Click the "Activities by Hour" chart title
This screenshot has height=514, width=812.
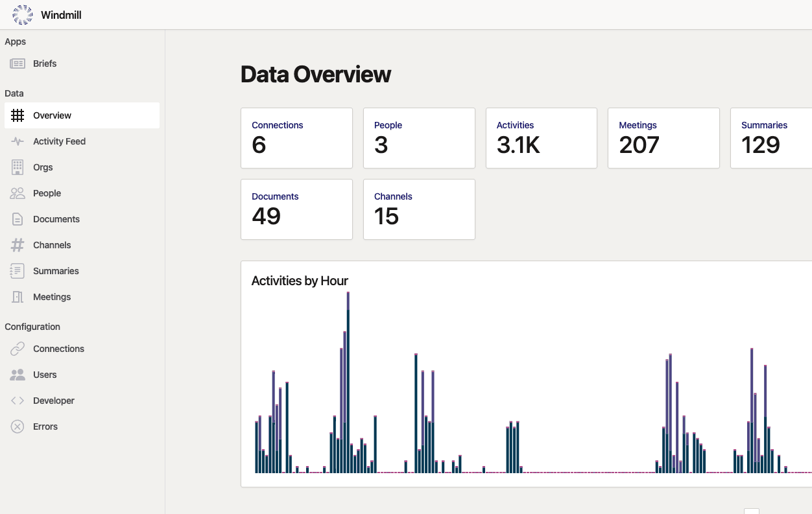click(300, 281)
